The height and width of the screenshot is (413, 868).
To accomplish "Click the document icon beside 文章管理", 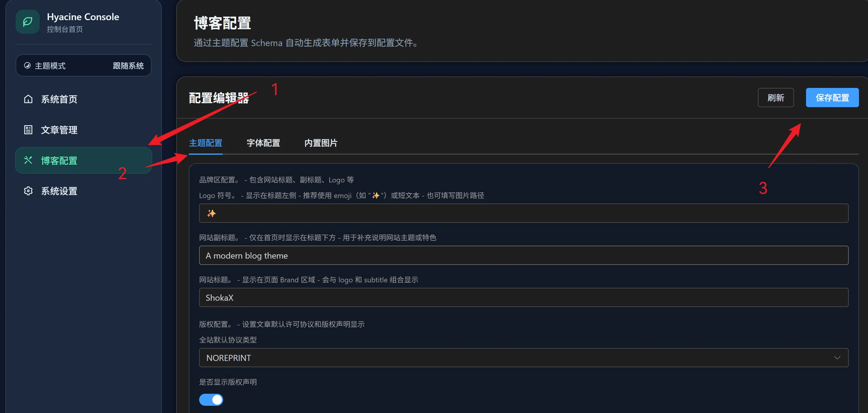I will tap(28, 130).
